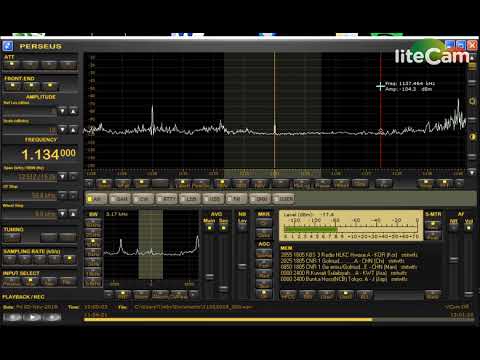This screenshot has height=360, width=480.
Task: Decrease Ref Level with the down arrow
Action: pyautogui.click(x=62, y=111)
